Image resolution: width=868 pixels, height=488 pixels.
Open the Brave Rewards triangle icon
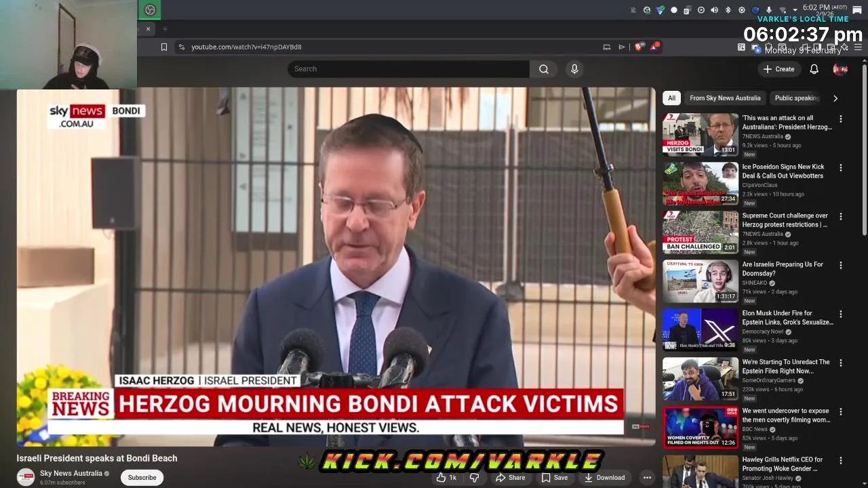(655, 47)
